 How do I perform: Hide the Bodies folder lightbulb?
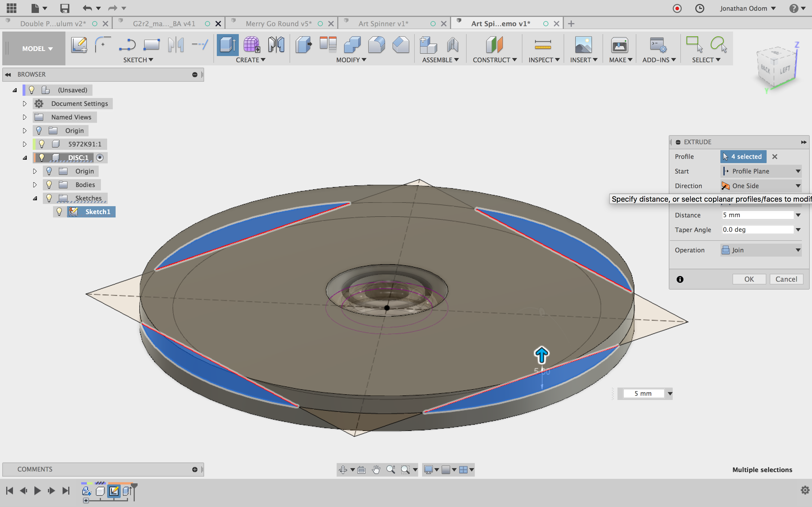pos(49,185)
